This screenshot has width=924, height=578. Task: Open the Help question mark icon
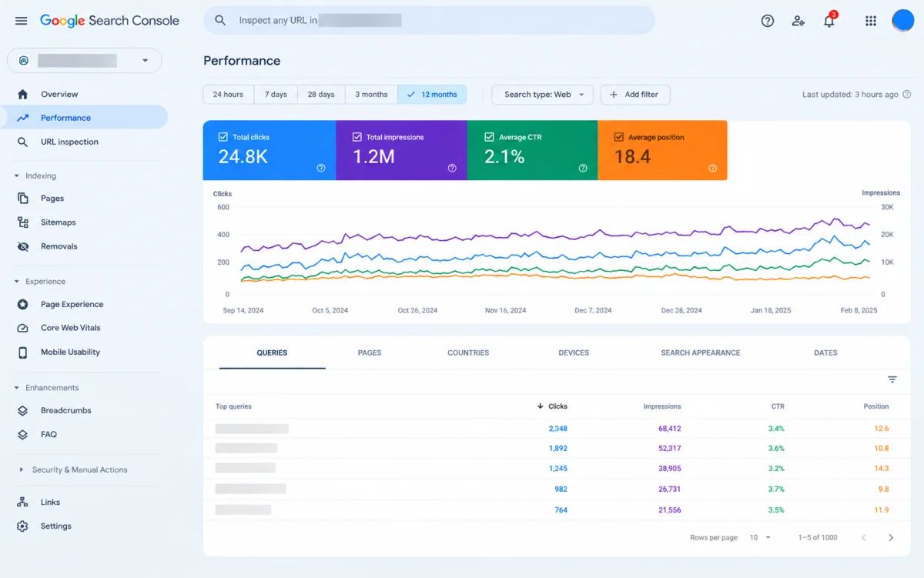pyautogui.click(x=767, y=21)
